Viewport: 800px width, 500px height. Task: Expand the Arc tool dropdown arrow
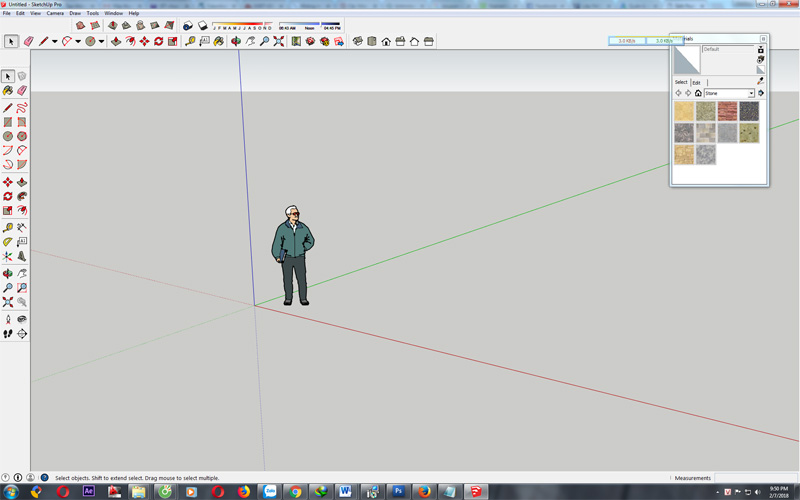tap(78, 42)
